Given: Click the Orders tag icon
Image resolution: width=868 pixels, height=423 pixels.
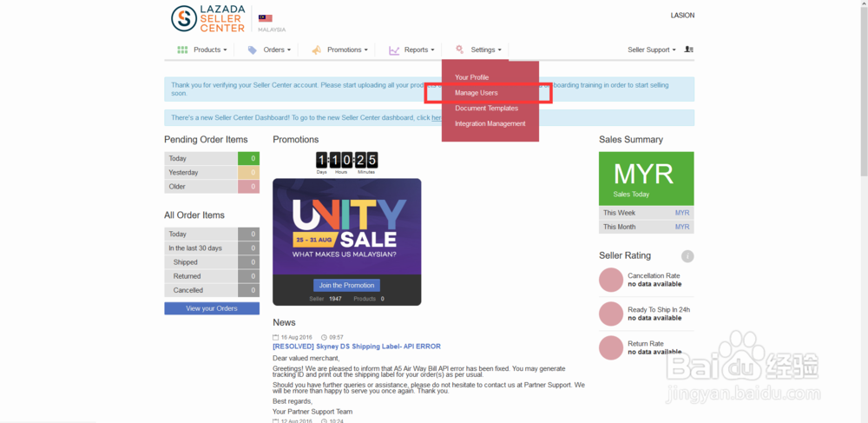Looking at the screenshot, I should (x=253, y=50).
